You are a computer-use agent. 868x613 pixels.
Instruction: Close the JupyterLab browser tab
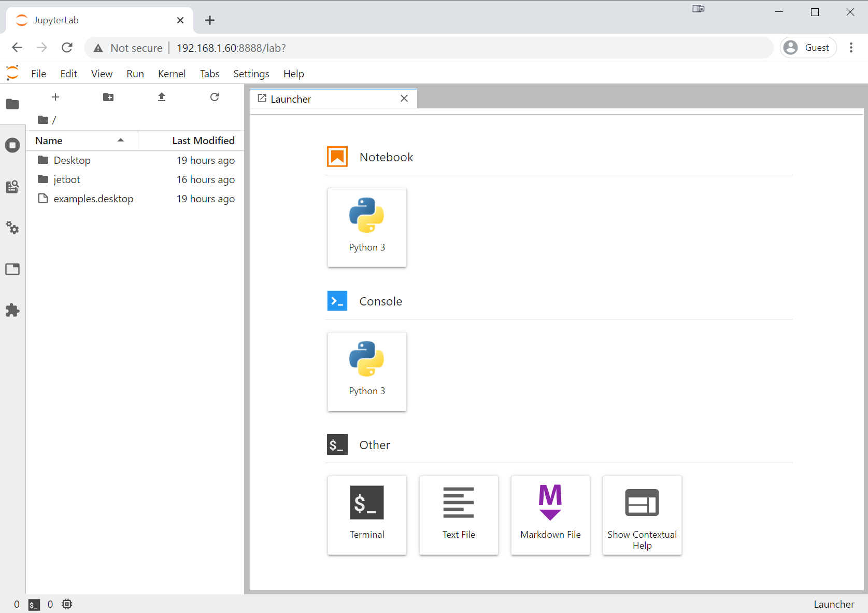click(180, 20)
